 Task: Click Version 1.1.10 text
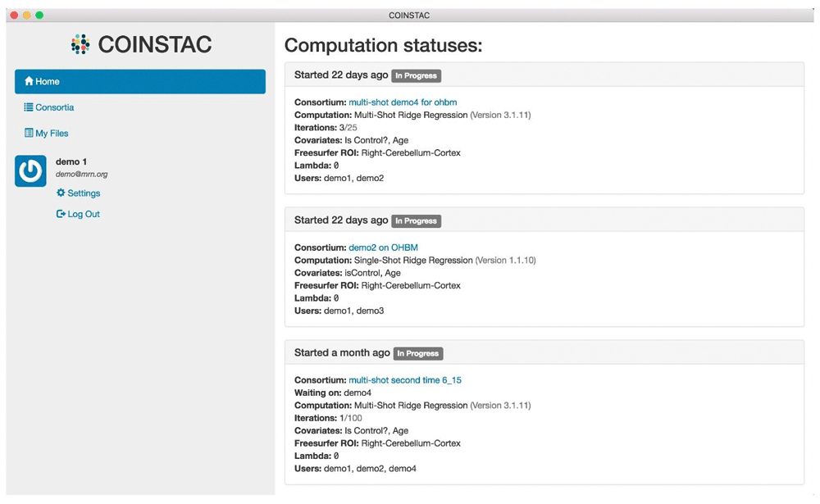(x=506, y=261)
